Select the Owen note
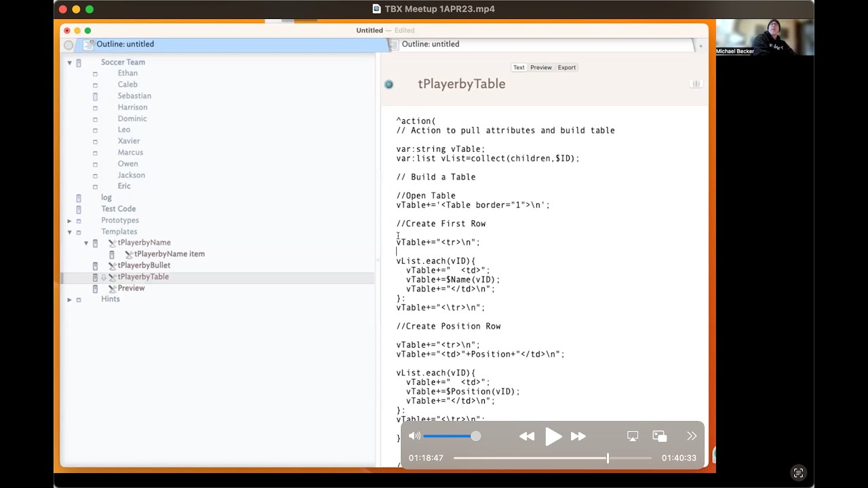 click(x=127, y=163)
